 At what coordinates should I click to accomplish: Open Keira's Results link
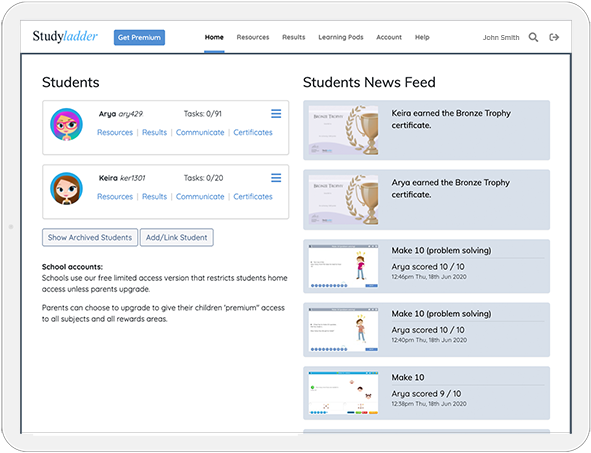tap(155, 196)
